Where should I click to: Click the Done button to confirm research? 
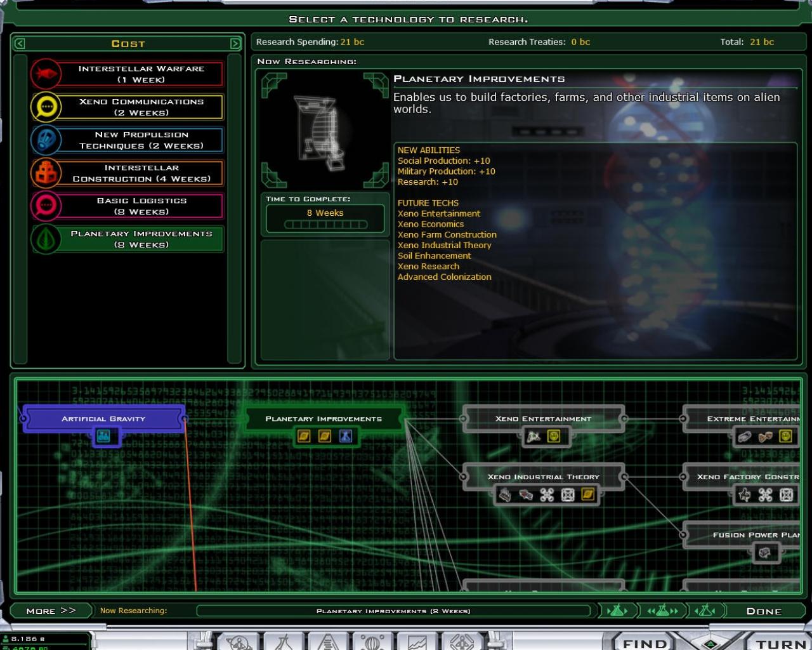coord(764,611)
